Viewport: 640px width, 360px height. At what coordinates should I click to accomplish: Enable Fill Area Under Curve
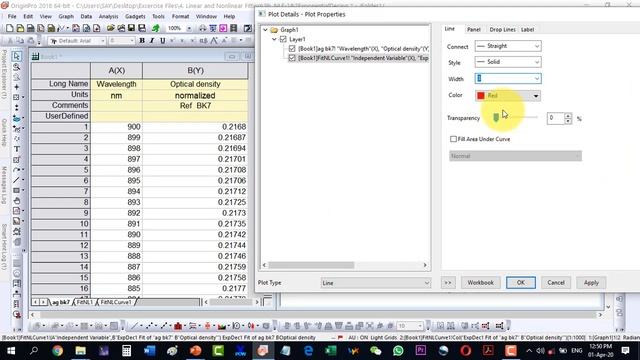[453, 139]
